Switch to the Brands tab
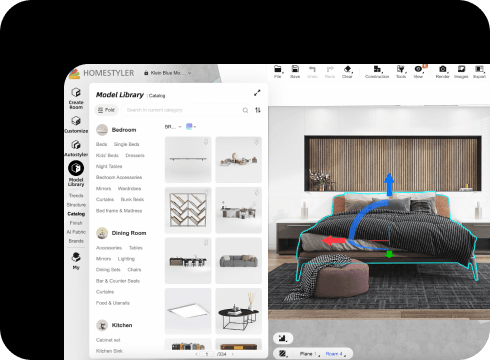 [76, 241]
